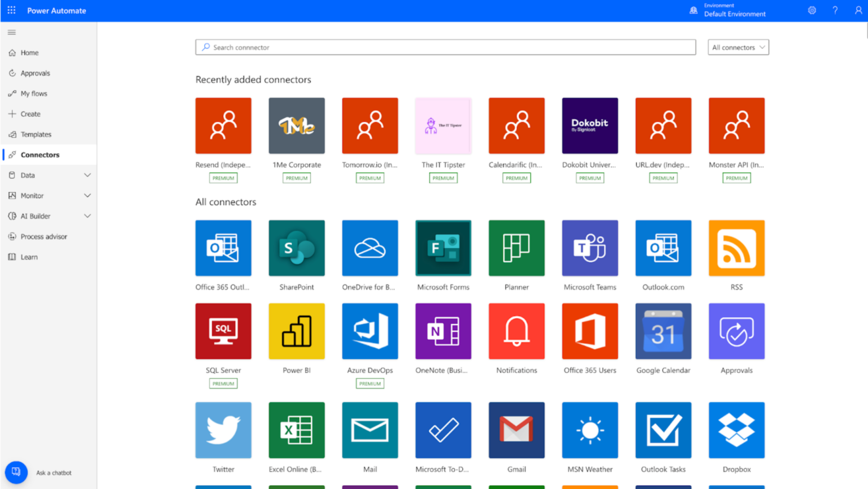Open the SQL Server connector
The image size is (868, 489).
[x=223, y=331]
